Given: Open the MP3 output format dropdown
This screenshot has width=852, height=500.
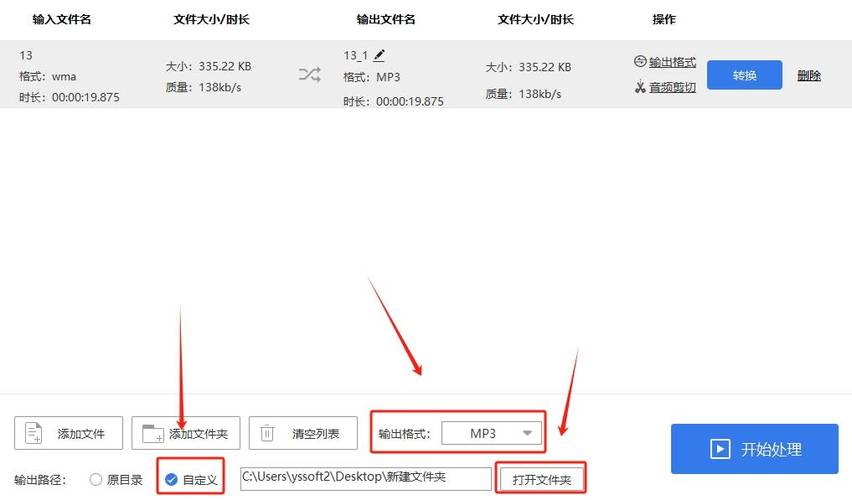Looking at the screenshot, I should (492, 433).
